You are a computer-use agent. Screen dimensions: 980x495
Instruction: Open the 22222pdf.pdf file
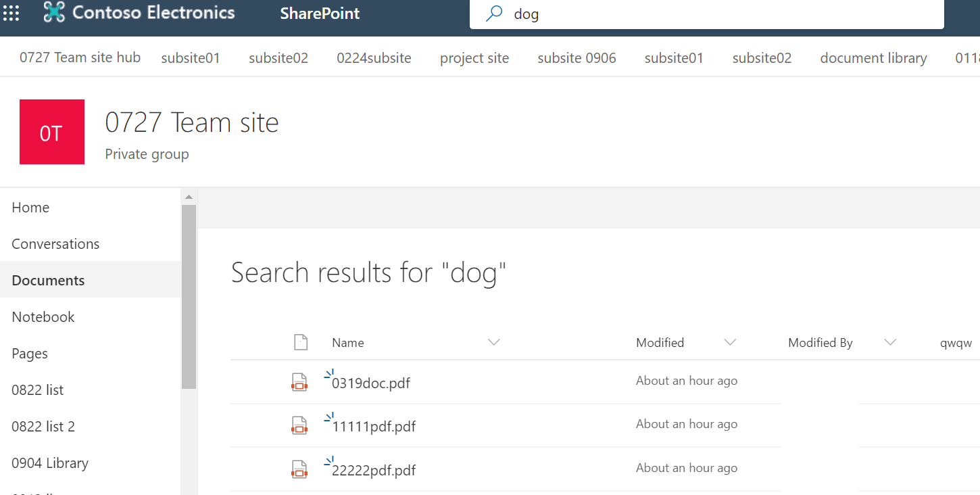374,470
